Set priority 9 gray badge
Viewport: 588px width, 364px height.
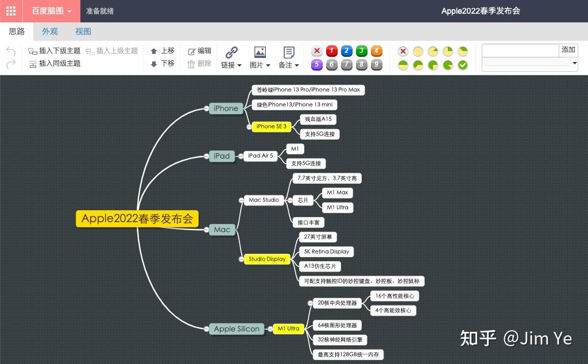[x=377, y=65]
